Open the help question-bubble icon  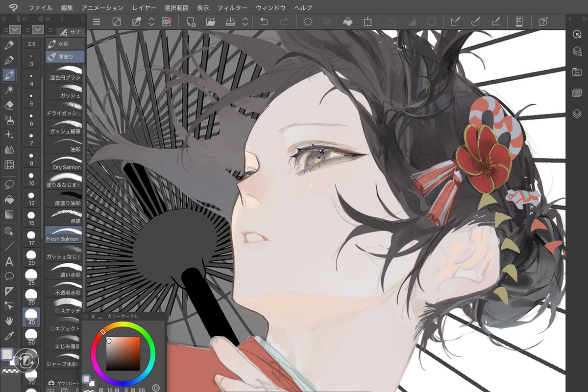(542, 22)
